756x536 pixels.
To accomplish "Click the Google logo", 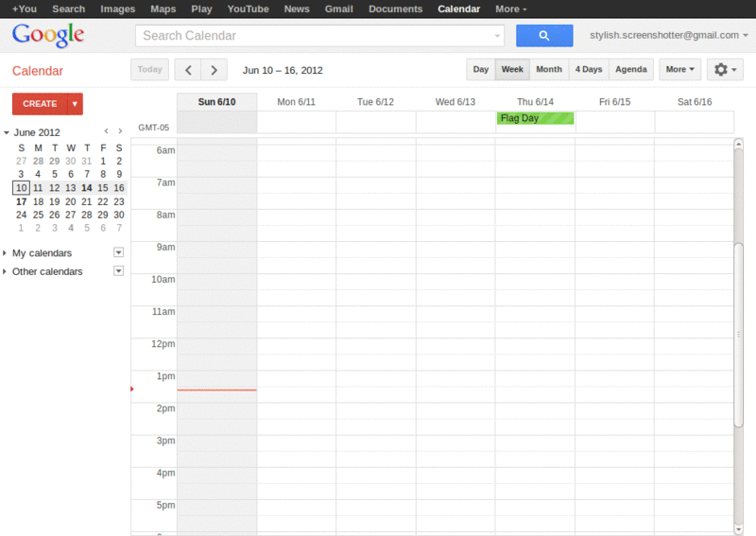I will coord(48,35).
